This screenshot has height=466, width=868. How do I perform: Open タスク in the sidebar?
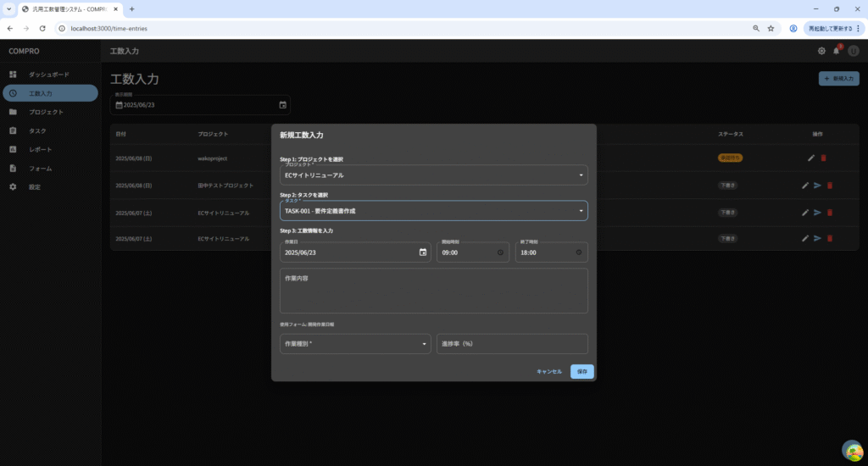click(50, 130)
